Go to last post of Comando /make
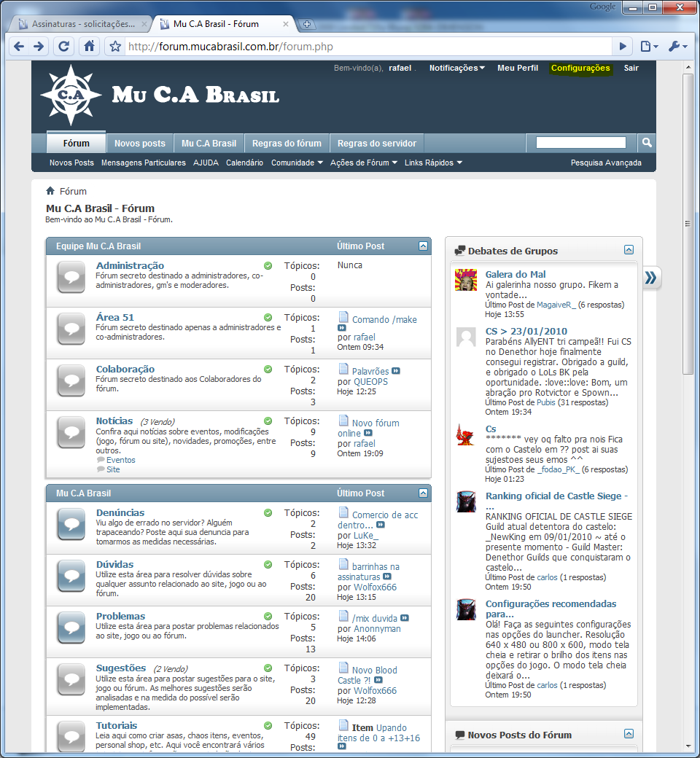700x758 pixels. pos(342,328)
